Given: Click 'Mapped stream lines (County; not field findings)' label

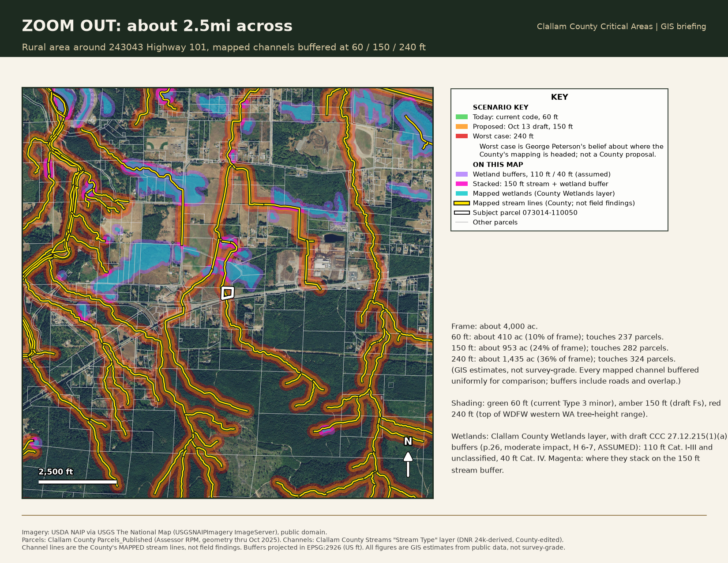Looking at the screenshot, I should click(554, 203).
